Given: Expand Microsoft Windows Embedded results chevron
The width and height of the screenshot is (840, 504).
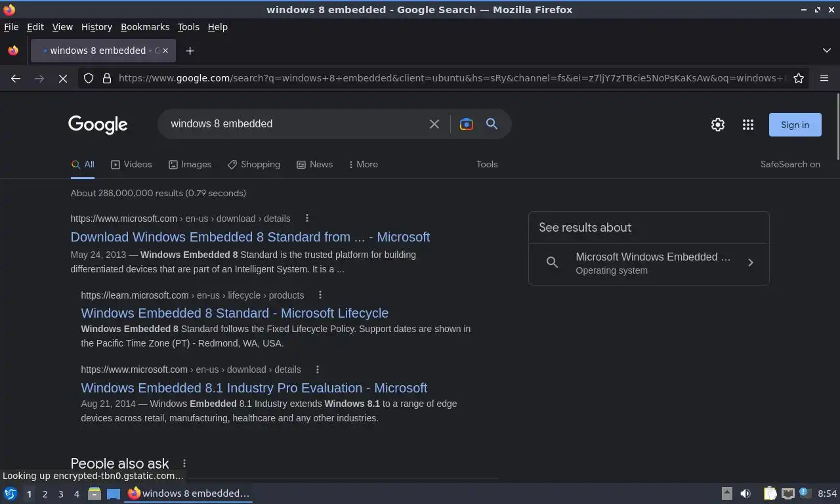Looking at the screenshot, I should click(x=751, y=262).
